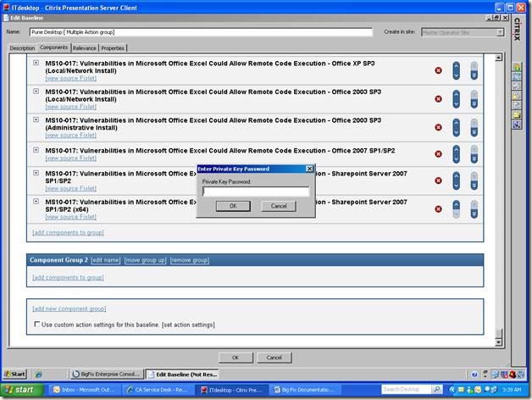Click add new component group link

click(69, 308)
